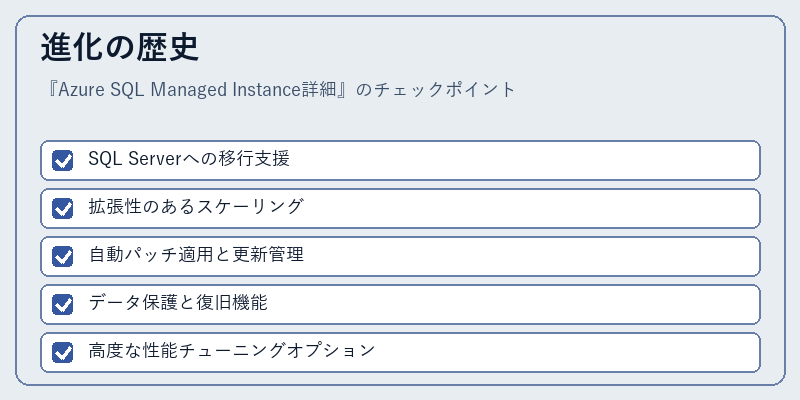Click the Azure SQL Managed Instance詳細 title text
Screen dimensions: 800x400
[198, 90]
